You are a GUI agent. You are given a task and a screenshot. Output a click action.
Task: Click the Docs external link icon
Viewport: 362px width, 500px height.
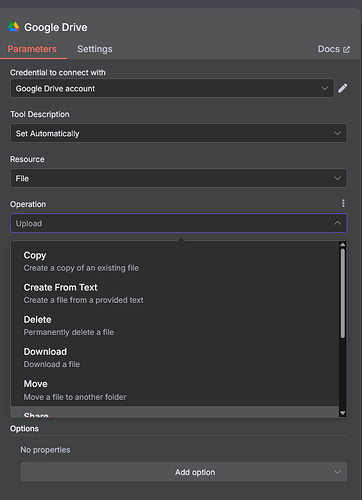point(347,49)
